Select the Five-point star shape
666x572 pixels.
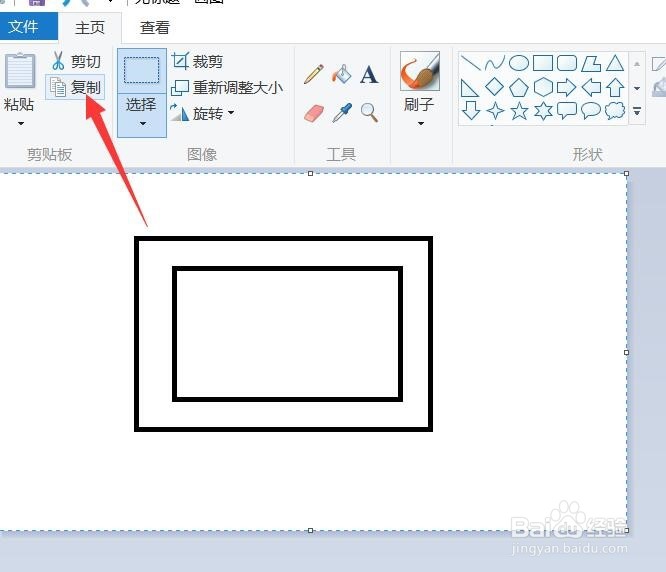[x=519, y=111]
